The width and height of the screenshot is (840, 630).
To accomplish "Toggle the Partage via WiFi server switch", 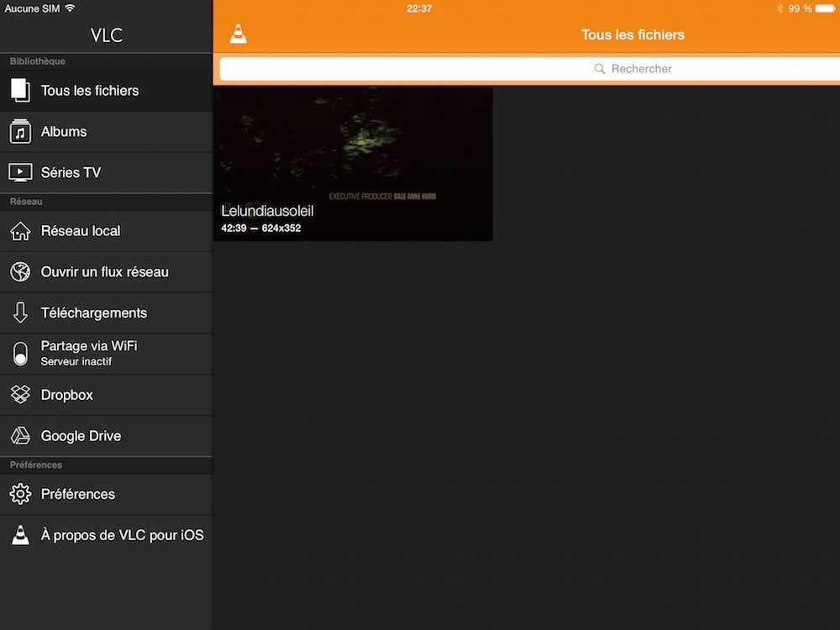I will coord(20,354).
